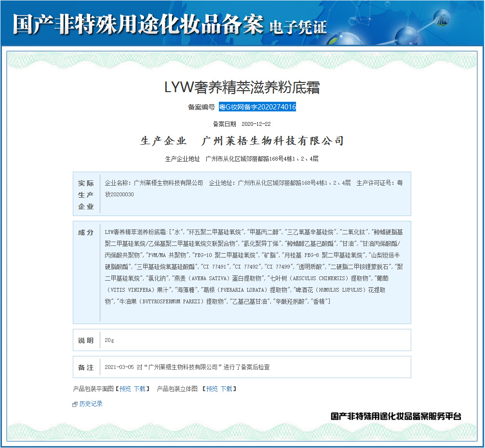Screen dimensions: 485x448
Task: Click the 说明 value 20g
Action: [x=109, y=340]
